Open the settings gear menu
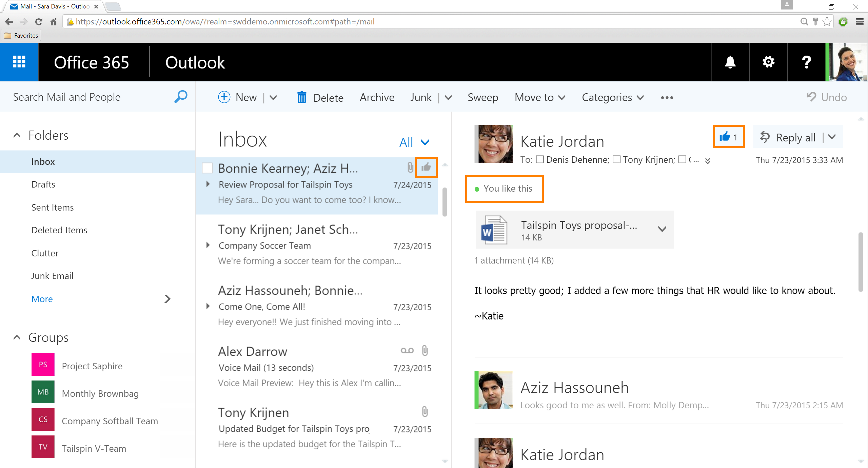This screenshot has width=868, height=468. click(768, 62)
